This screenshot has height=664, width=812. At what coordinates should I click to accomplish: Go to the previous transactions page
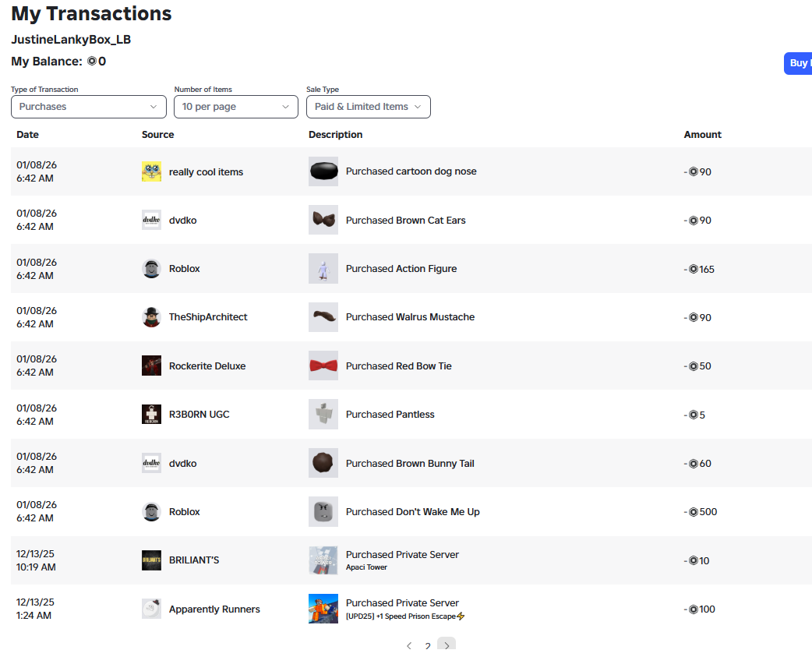click(x=409, y=645)
